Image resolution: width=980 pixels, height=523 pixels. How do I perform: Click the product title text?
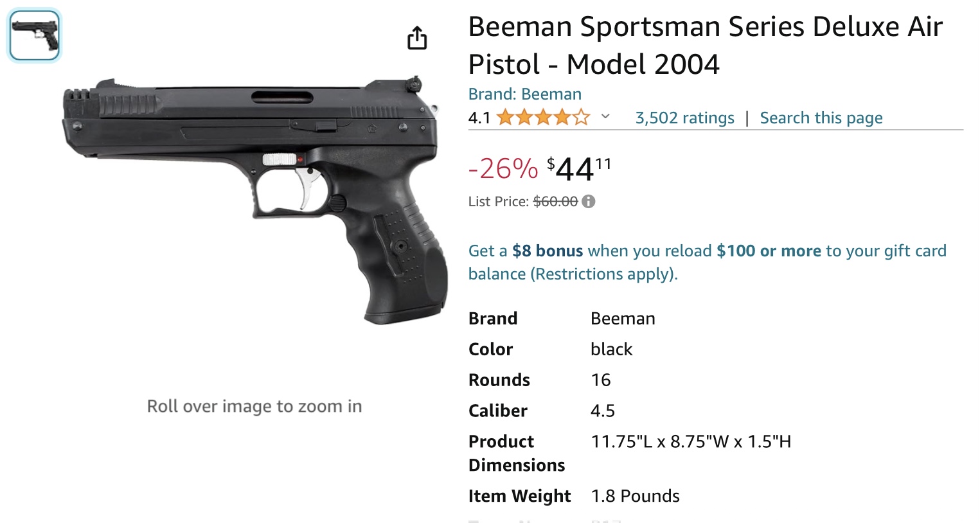pos(705,45)
